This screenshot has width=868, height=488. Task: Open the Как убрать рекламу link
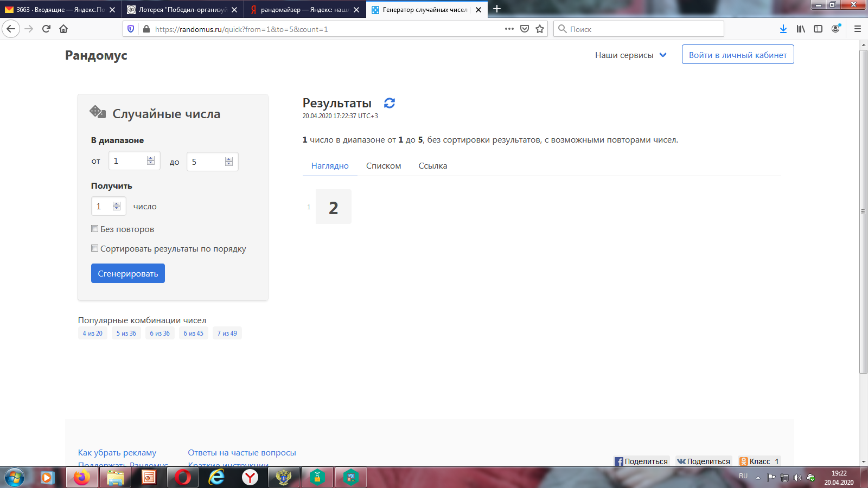click(117, 453)
